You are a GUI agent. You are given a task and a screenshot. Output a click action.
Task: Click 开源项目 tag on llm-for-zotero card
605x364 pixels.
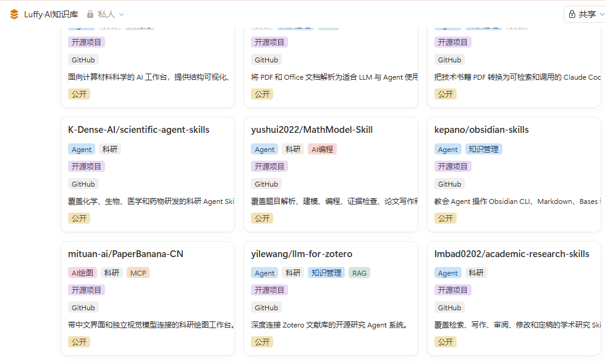(269, 290)
